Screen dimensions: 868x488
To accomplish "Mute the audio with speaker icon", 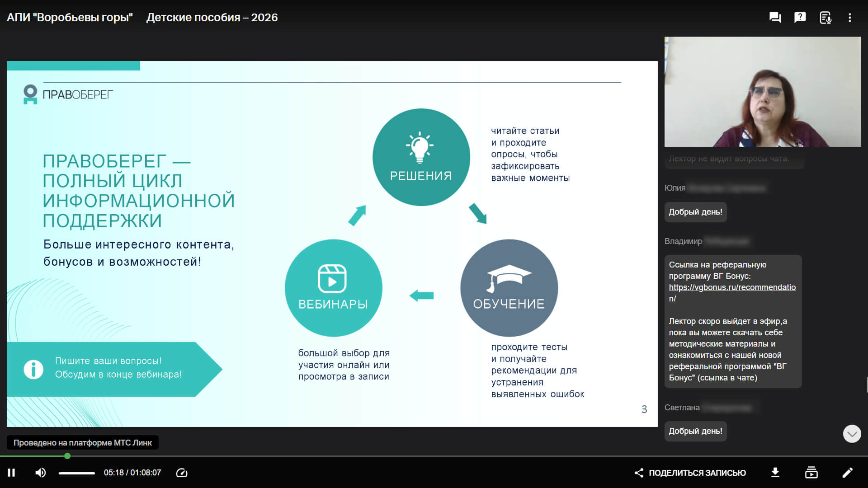I will (41, 473).
